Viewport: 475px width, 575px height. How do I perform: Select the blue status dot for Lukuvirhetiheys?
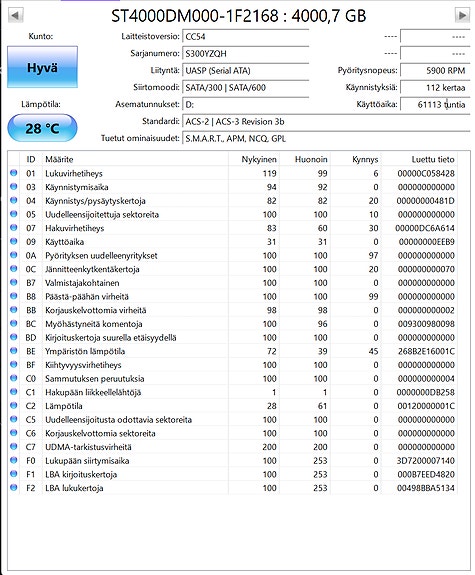14,173
